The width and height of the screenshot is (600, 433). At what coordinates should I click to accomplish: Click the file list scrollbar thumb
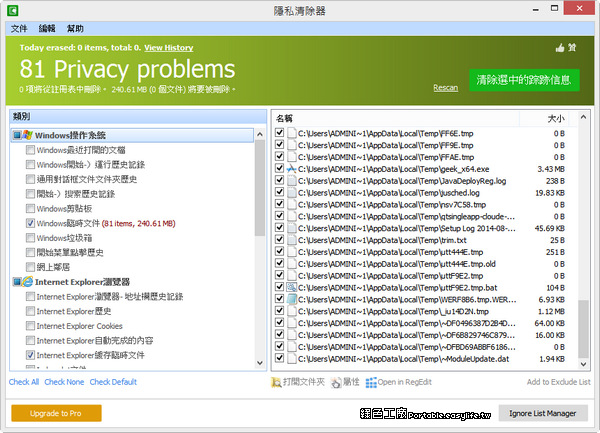click(583, 329)
